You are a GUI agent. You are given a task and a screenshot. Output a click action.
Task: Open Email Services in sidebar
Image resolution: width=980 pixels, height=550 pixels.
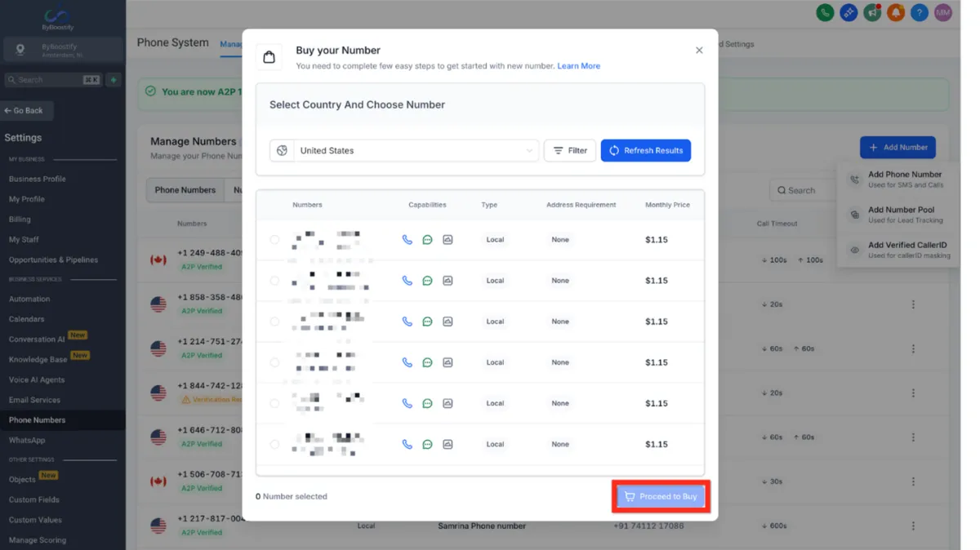coord(34,401)
